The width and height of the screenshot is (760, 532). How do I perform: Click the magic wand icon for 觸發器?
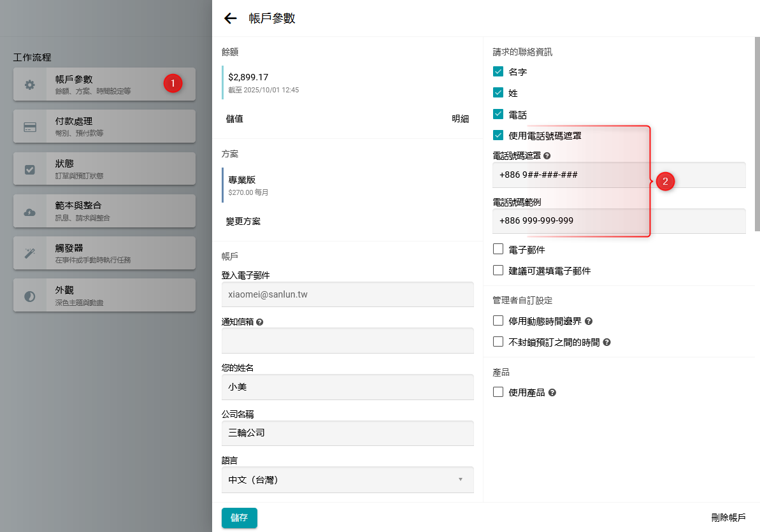coord(30,254)
